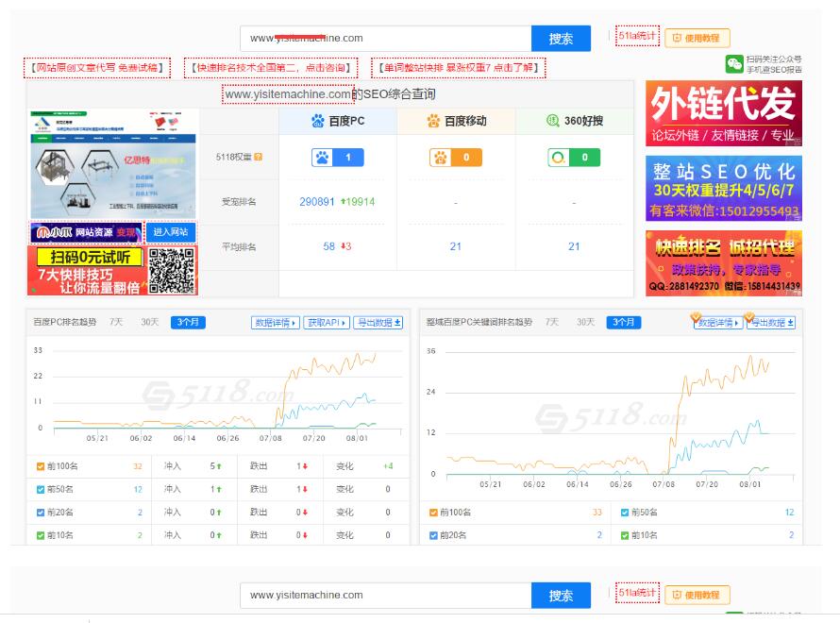
Task: Open the 扫码0元试听 promo banner
Action: tap(113, 271)
